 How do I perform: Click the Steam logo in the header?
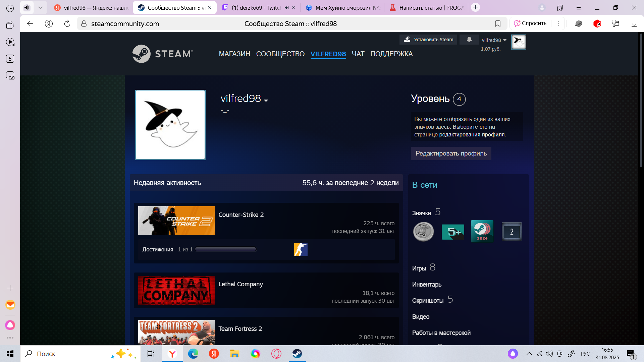coord(163,54)
